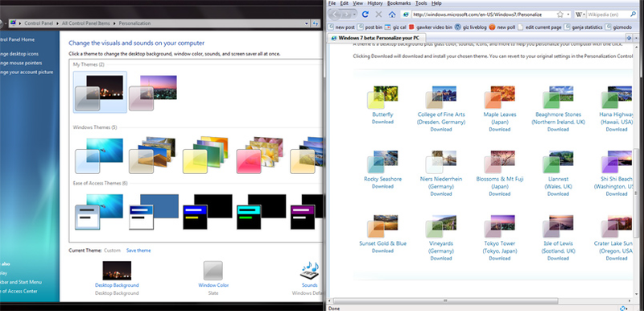Switch to the Windows 7 beta Personalize tab
This screenshot has width=644, height=311.
[375, 38]
